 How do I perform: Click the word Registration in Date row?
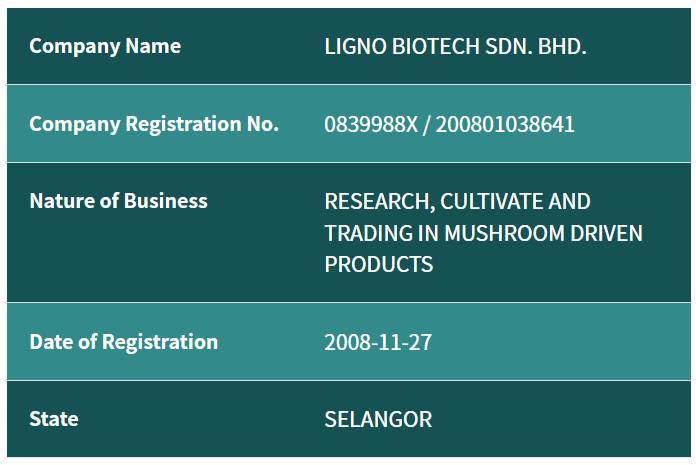pos(160,342)
